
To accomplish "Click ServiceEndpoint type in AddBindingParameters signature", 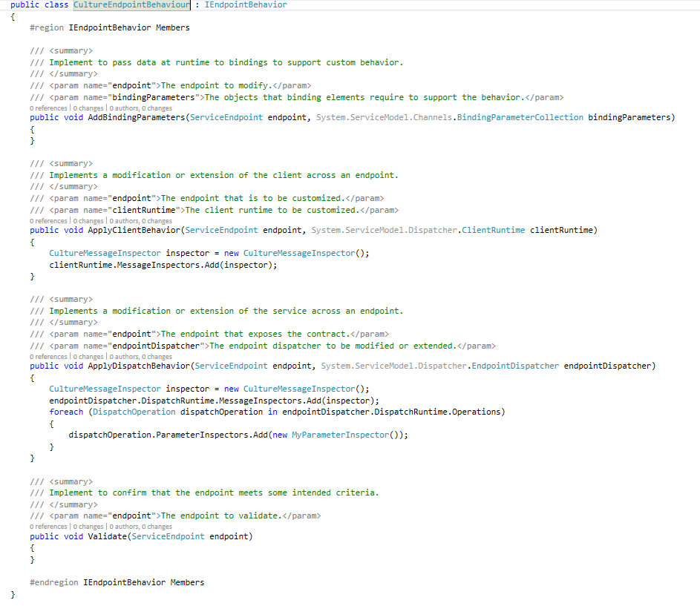I will [x=226, y=117].
